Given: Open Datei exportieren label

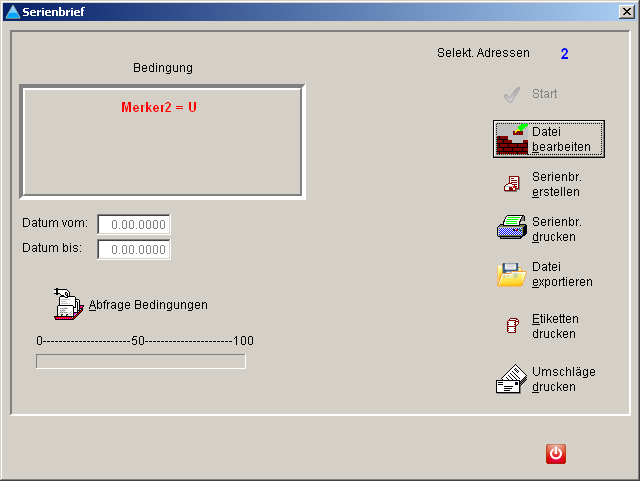Looking at the screenshot, I should click(x=562, y=274).
